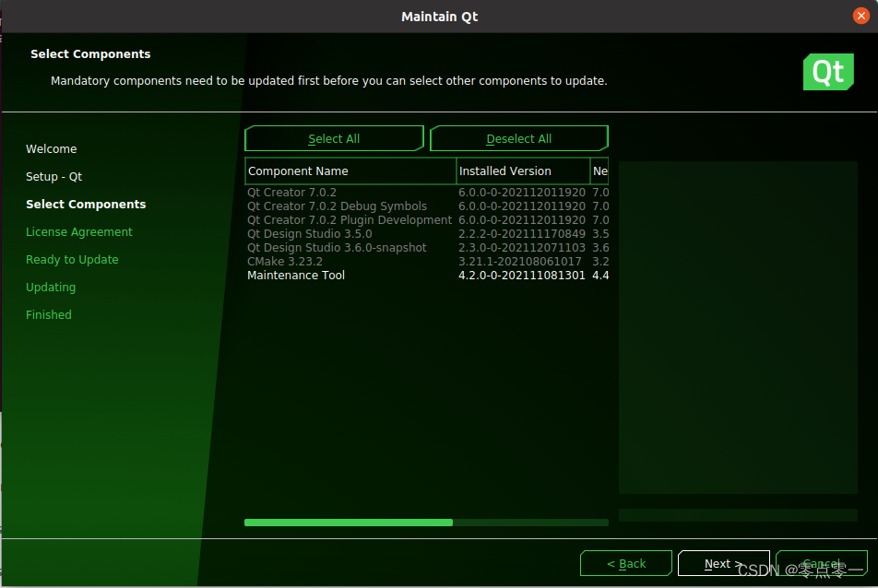Return to previous page with Back
The width and height of the screenshot is (878, 588).
626,563
